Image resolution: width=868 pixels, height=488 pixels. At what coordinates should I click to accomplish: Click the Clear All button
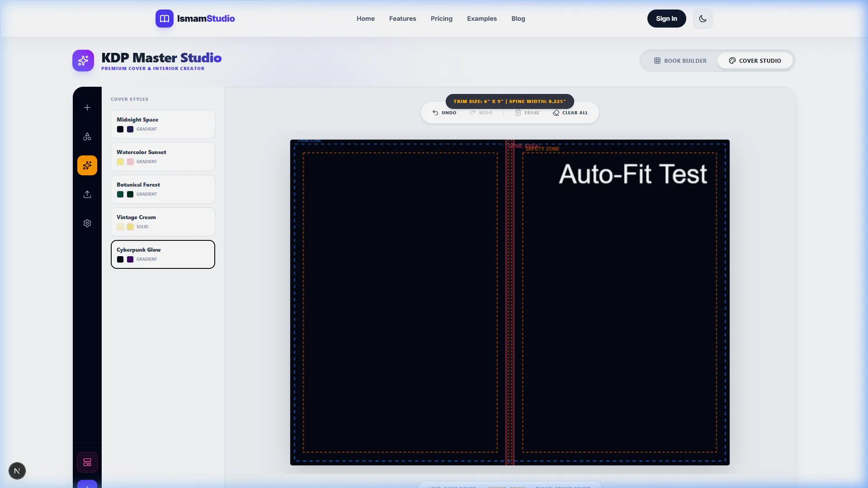[571, 113]
